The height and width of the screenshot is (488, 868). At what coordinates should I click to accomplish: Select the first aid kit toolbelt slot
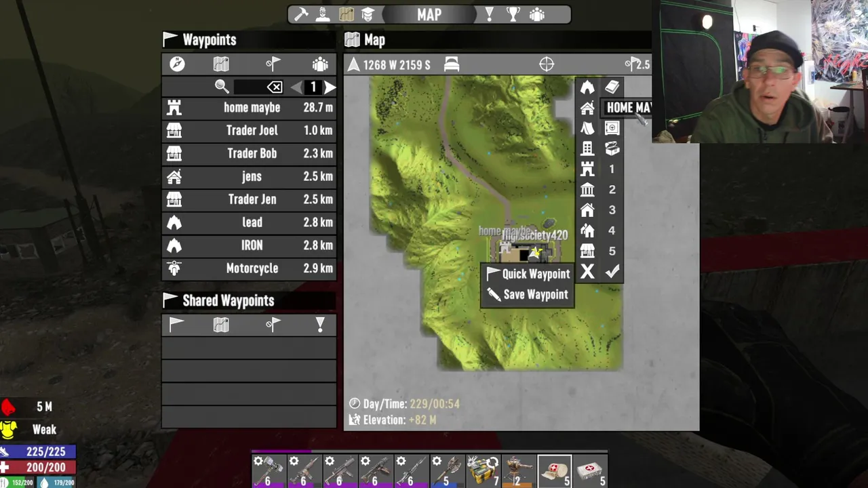591,472
